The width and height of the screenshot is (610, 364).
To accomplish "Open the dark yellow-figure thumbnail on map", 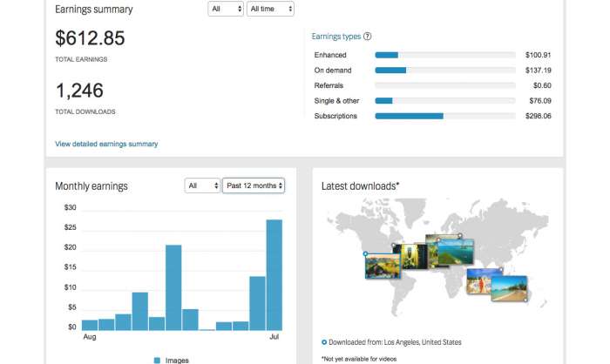I will [x=409, y=255].
